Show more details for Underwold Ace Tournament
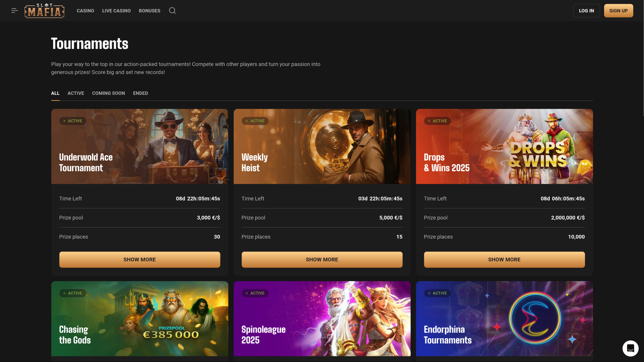Image resolution: width=644 pixels, height=362 pixels. (x=139, y=259)
